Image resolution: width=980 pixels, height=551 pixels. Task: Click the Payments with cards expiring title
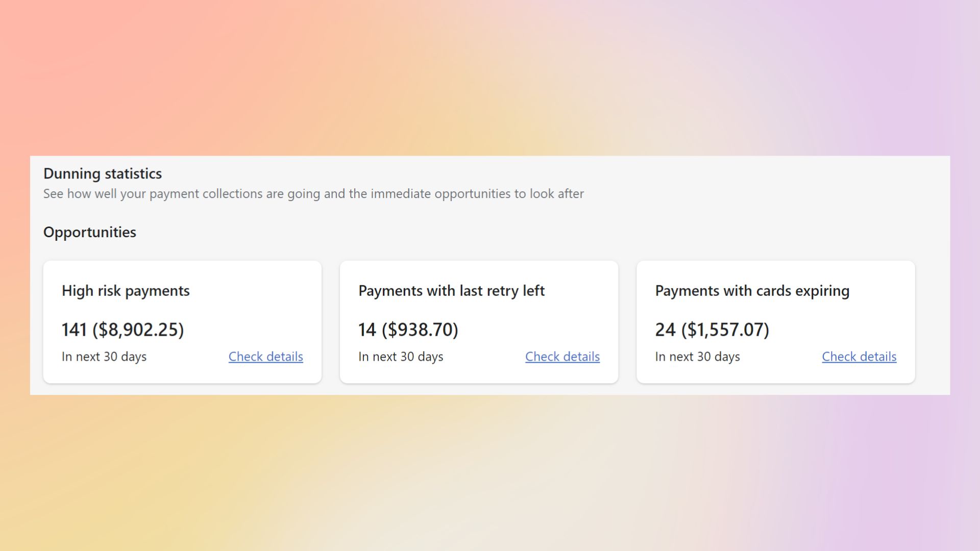(752, 290)
